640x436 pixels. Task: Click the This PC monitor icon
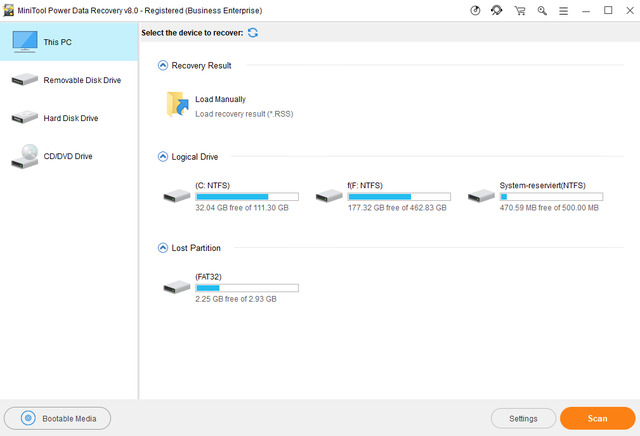tap(25, 42)
